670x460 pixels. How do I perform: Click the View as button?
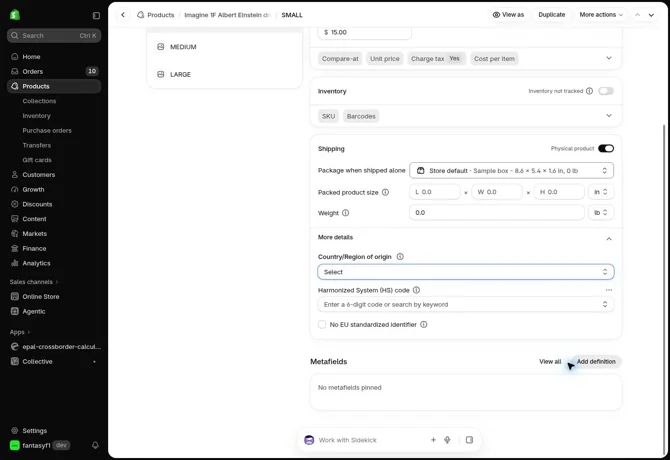pyautogui.click(x=508, y=15)
